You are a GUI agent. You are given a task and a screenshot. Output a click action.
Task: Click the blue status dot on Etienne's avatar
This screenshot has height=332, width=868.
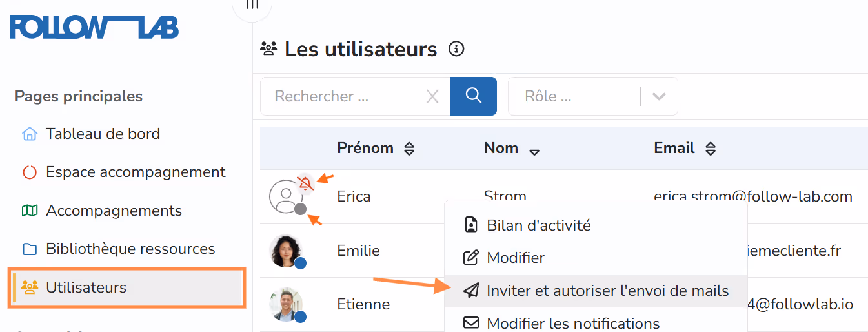click(300, 316)
